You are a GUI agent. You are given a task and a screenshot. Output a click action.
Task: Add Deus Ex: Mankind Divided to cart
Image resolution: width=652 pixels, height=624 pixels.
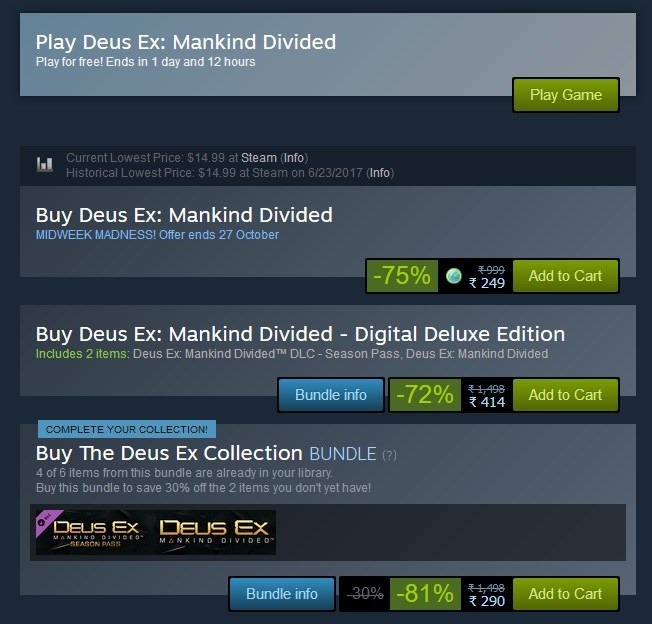(565, 276)
